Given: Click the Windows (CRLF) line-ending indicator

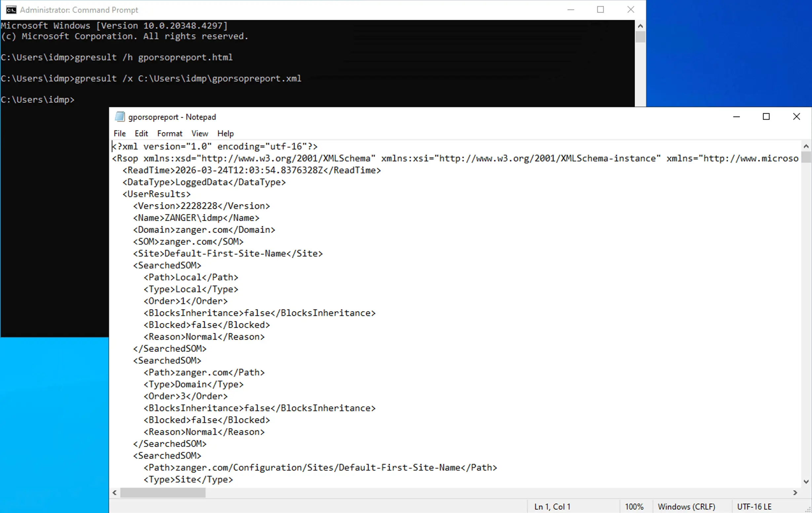Looking at the screenshot, I should pos(687,506).
